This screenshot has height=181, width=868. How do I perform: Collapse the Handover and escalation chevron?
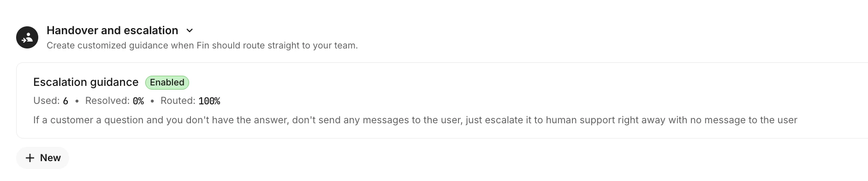[x=190, y=30]
